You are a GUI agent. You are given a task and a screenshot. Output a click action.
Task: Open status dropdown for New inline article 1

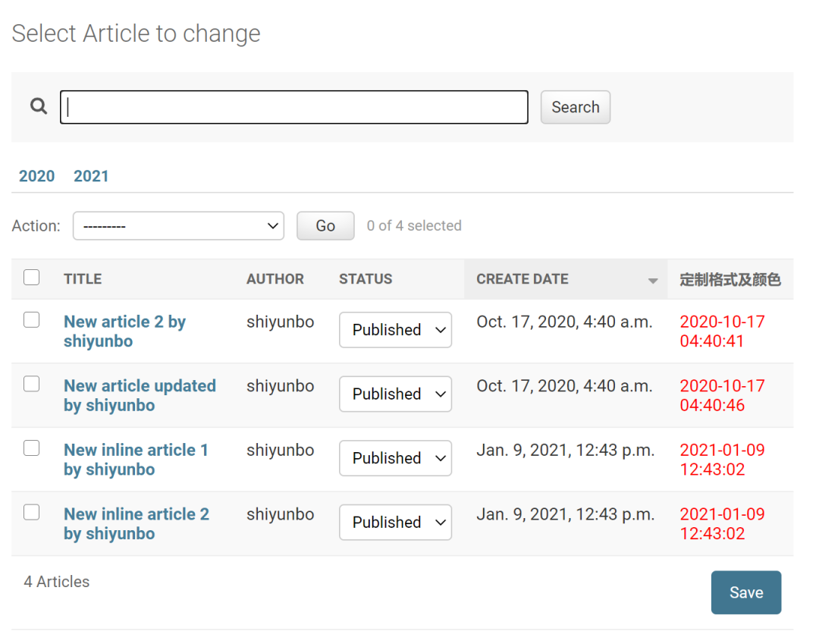[x=395, y=458]
